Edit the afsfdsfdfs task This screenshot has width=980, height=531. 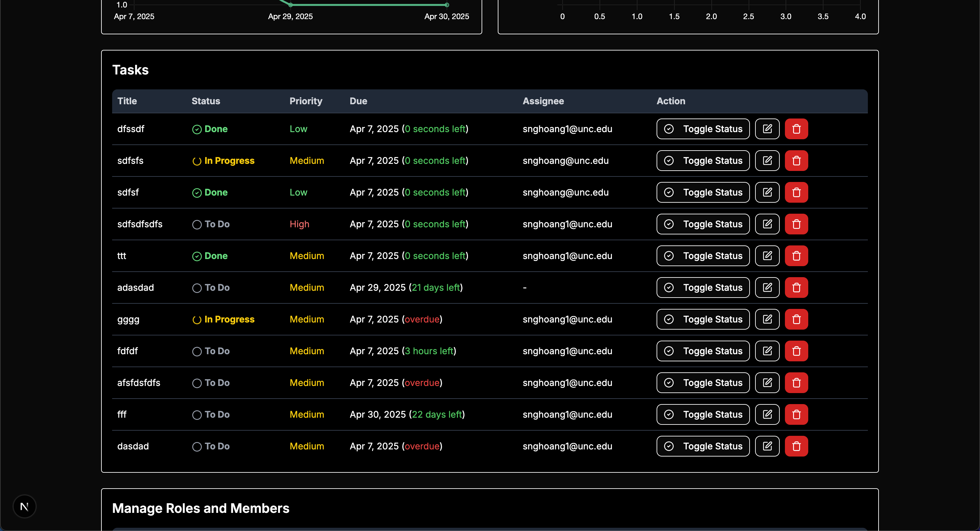point(767,383)
